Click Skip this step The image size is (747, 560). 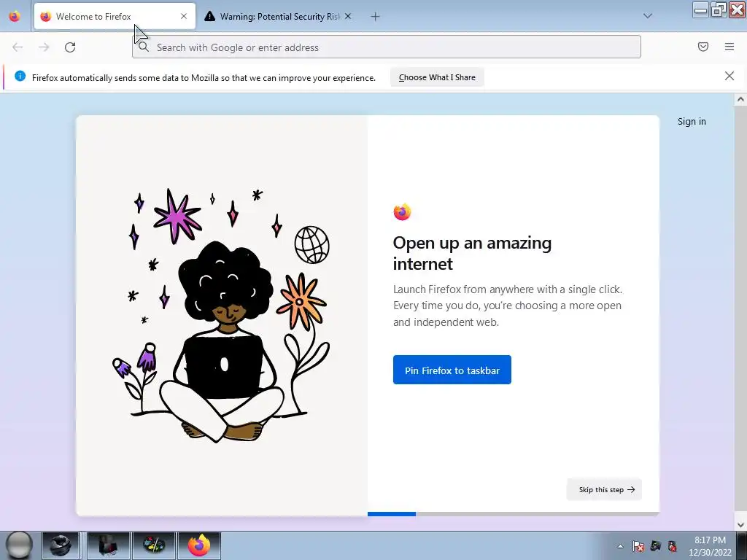pyautogui.click(x=604, y=489)
